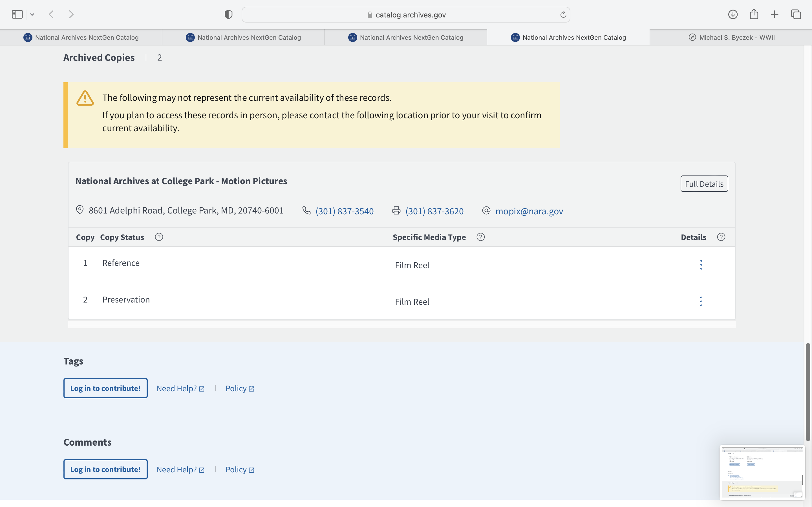The image size is (812, 507).
Task: Click the Full Details button
Action: tap(704, 184)
